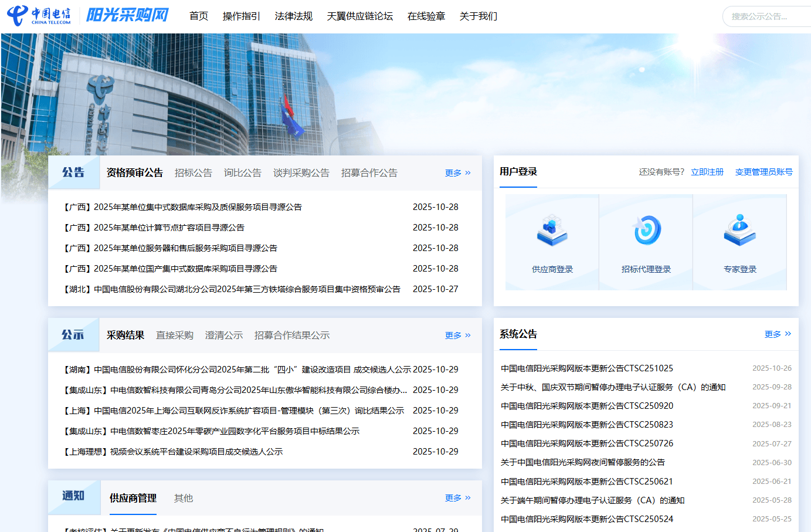Switch to the 其他 tab under 通知

(183, 499)
